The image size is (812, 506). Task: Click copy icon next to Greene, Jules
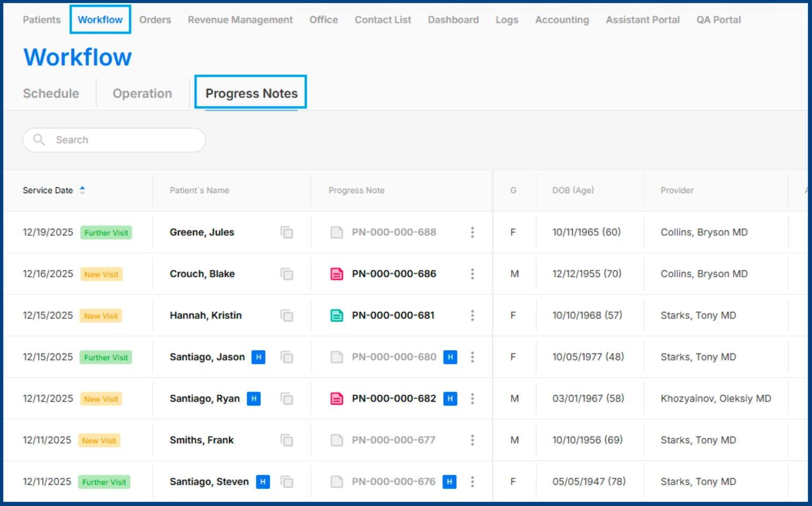click(287, 232)
